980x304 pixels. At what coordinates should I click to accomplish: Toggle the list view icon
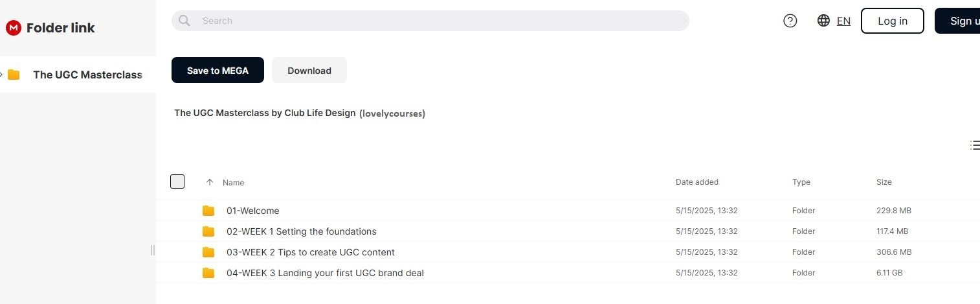975,145
